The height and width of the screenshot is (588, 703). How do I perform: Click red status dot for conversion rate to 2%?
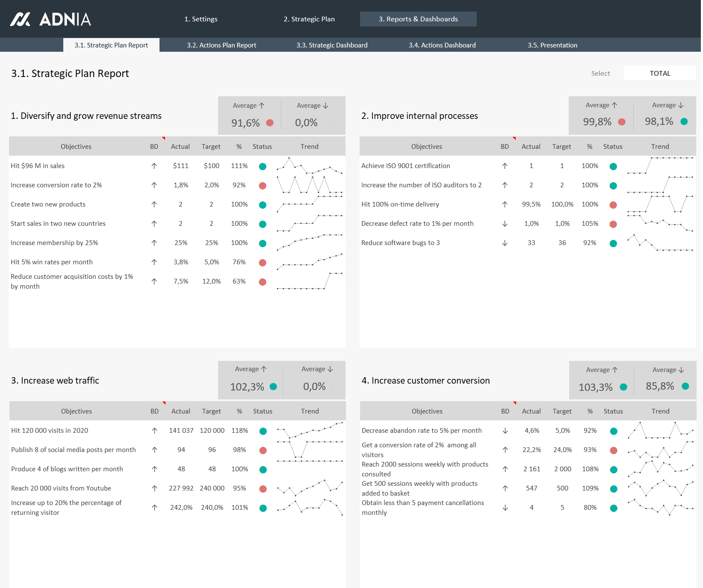(263, 186)
